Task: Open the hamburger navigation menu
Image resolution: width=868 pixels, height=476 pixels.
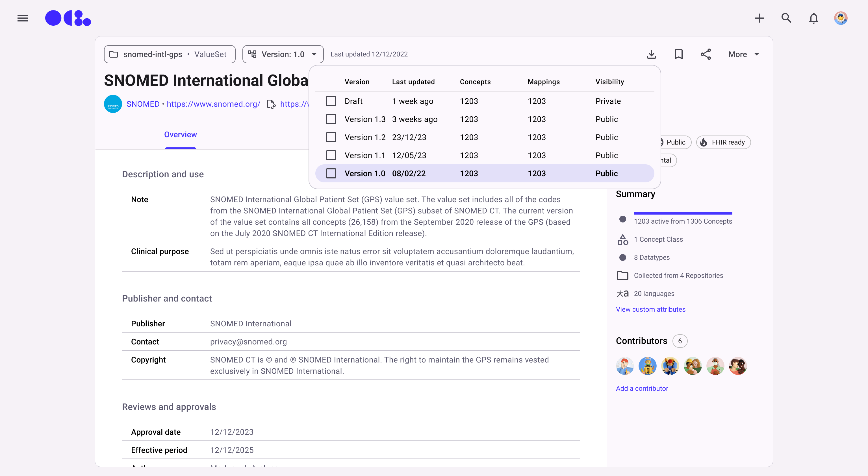Action: point(23,18)
